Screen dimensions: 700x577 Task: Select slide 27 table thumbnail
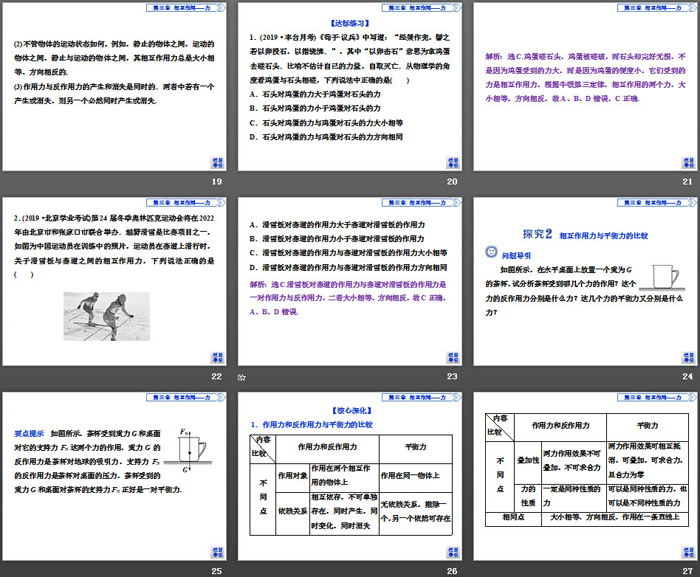click(584, 478)
